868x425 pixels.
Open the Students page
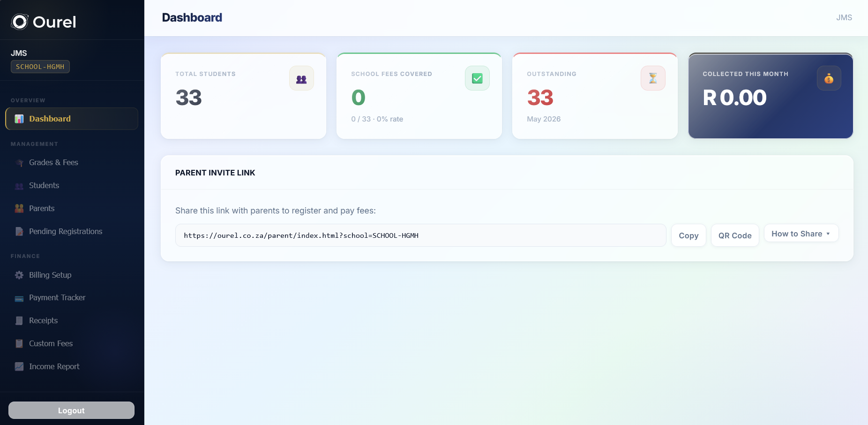tap(72, 185)
